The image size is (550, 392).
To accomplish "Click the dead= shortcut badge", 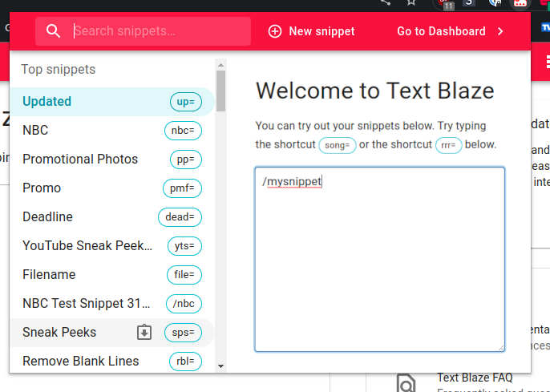I will 180,217.
